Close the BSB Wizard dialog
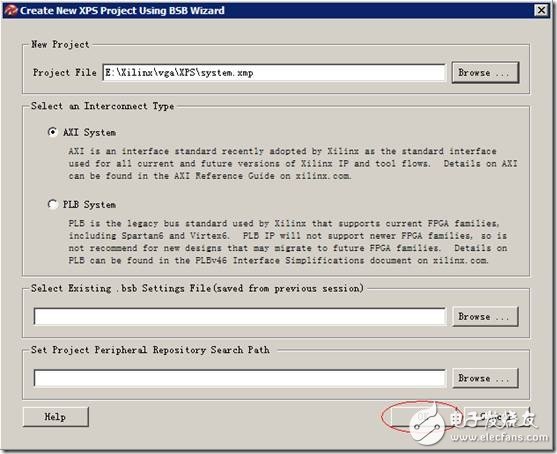 click(541, 10)
